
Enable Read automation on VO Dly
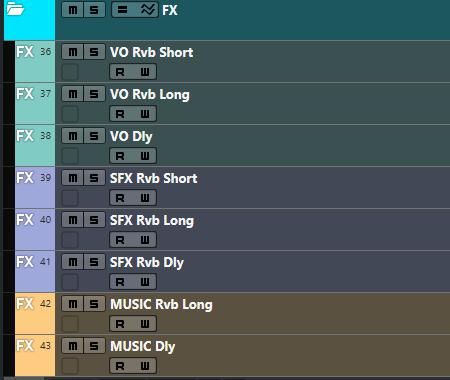click(x=120, y=156)
